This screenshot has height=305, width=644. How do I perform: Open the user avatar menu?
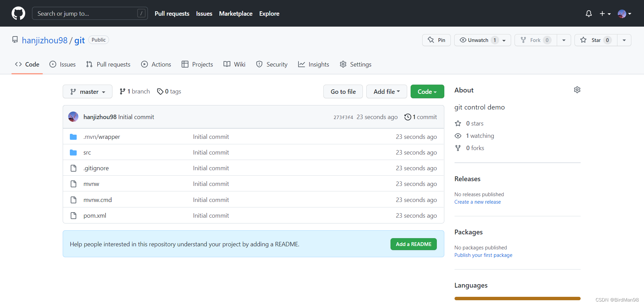[625, 14]
